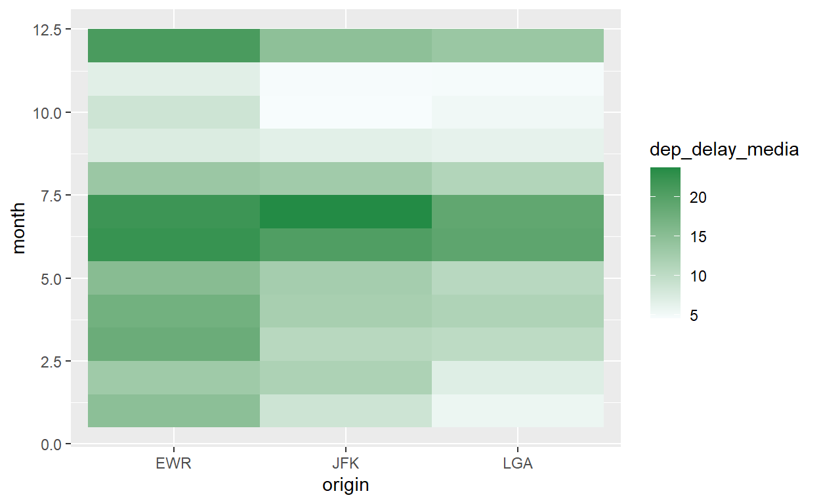
Task: Click the darkest JFK tile at month 7
Action: coord(346,212)
